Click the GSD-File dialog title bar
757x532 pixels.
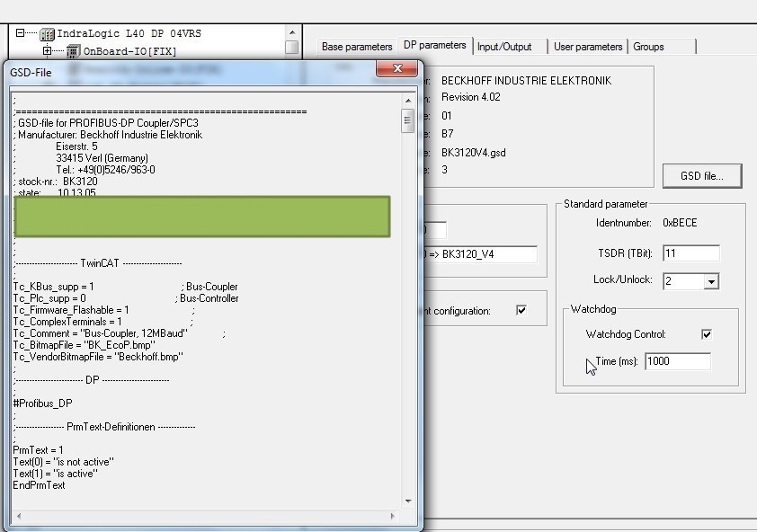(193, 73)
